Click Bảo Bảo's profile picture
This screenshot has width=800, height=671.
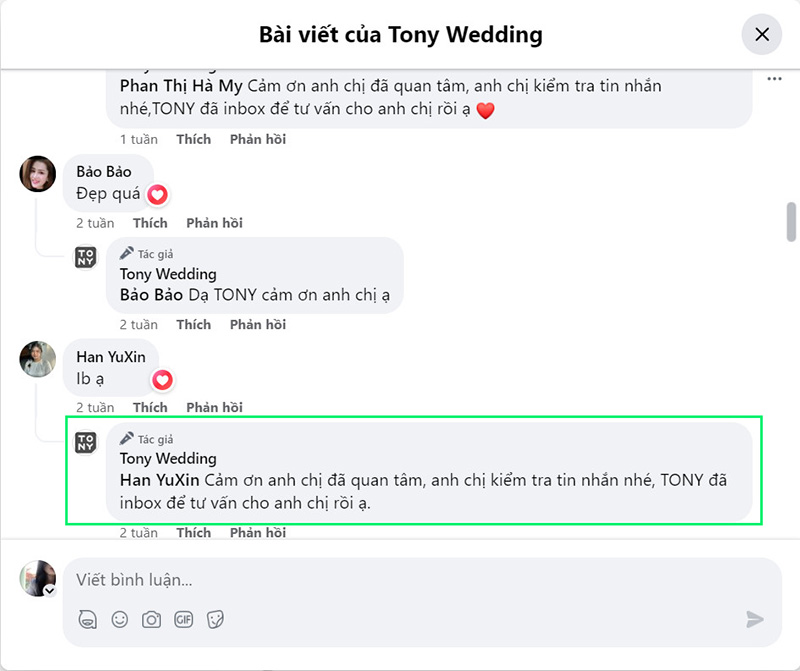[38, 174]
